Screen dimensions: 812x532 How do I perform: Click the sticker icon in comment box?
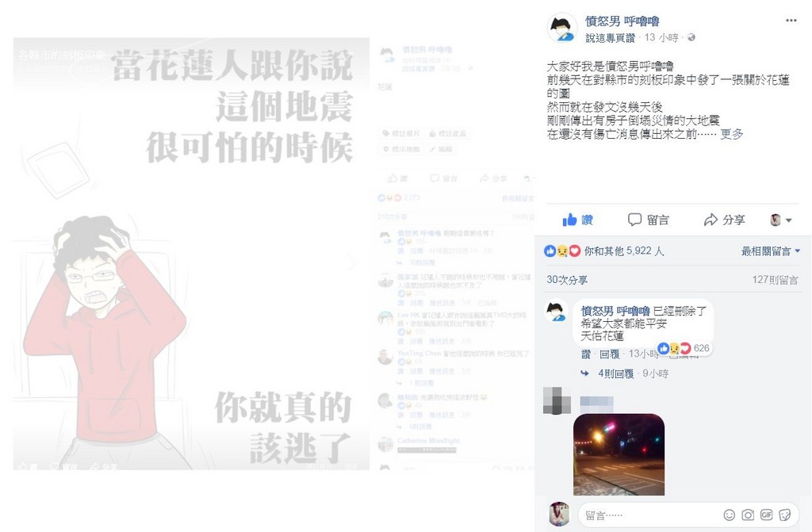pyautogui.click(x=785, y=515)
